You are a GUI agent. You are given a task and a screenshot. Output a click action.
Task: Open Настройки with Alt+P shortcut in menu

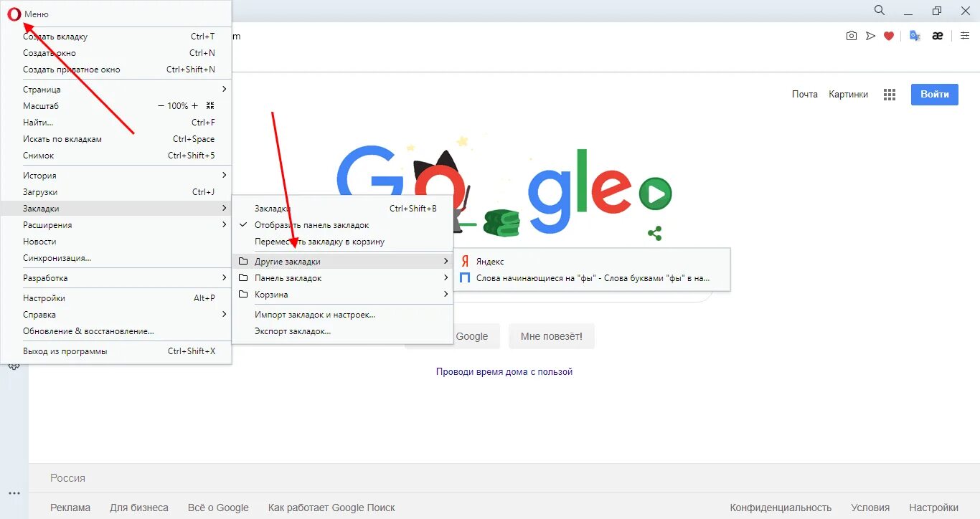click(116, 298)
